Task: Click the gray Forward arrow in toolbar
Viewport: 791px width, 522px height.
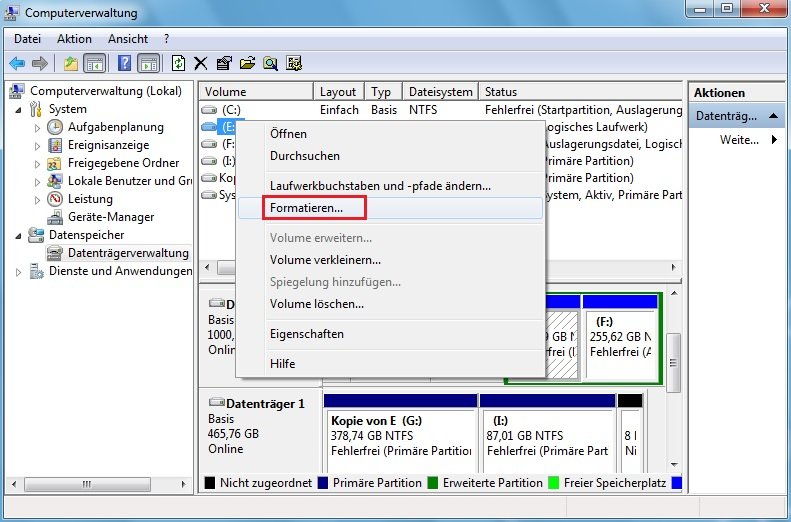Action: [x=40, y=64]
